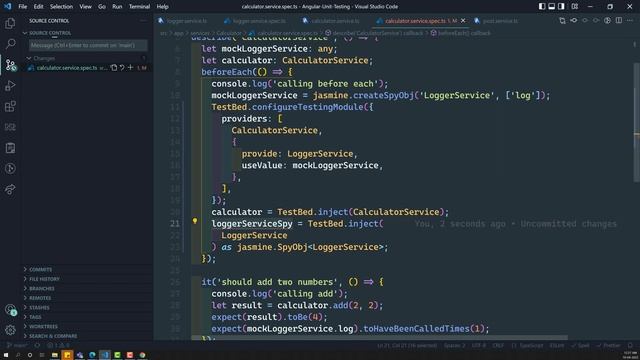The width and height of the screenshot is (640, 360).
Task: Open the Timeline history activity bar icon
Action: pyautogui.click(x=10, y=169)
